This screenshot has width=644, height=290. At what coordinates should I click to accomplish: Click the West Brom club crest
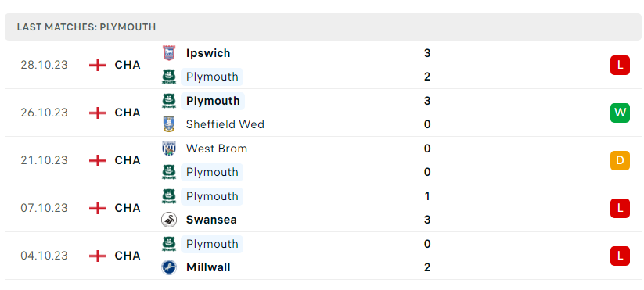pyautogui.click(x=169, y=149)
